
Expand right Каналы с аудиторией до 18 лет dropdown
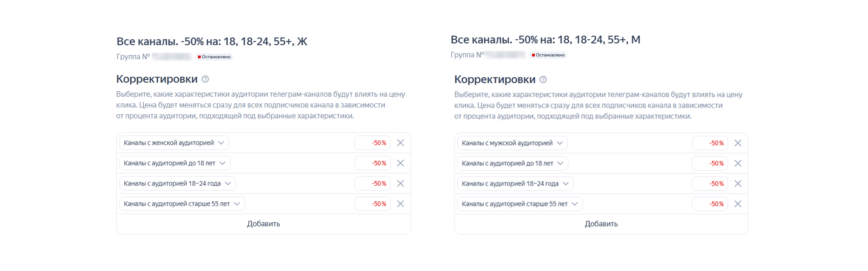pos(512,164)
